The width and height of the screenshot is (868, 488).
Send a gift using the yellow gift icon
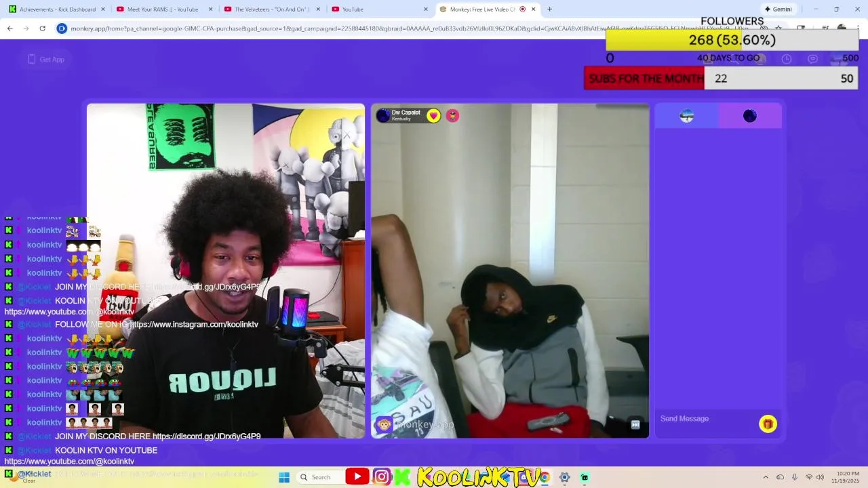pyautogui.click(x=768, y=424)
